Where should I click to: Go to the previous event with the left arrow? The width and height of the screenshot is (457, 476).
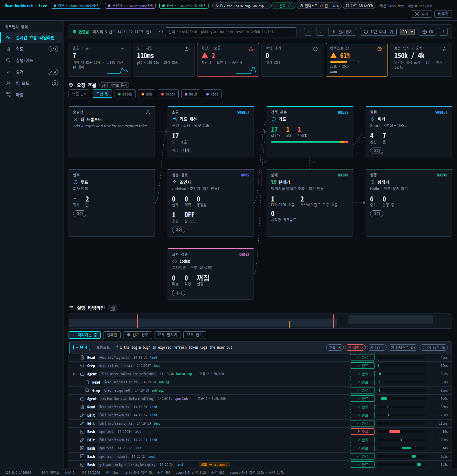point(308,32)
